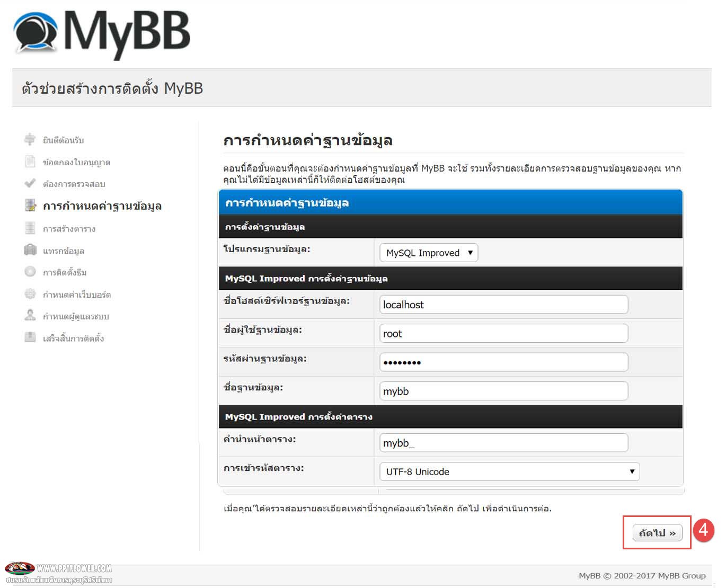Select the การสร้างตาราง step in sidebar
The width and height of the screenshot is (726, 588).
click(x=69, y=229)
